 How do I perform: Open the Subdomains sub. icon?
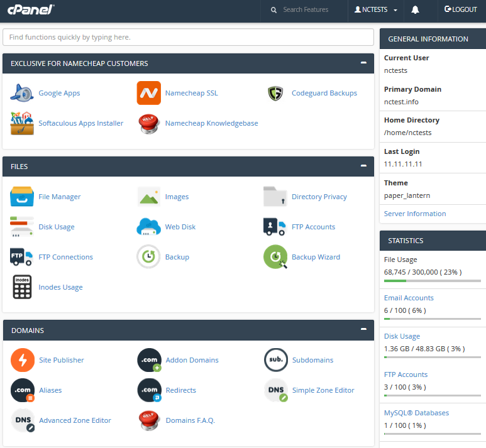276,359
